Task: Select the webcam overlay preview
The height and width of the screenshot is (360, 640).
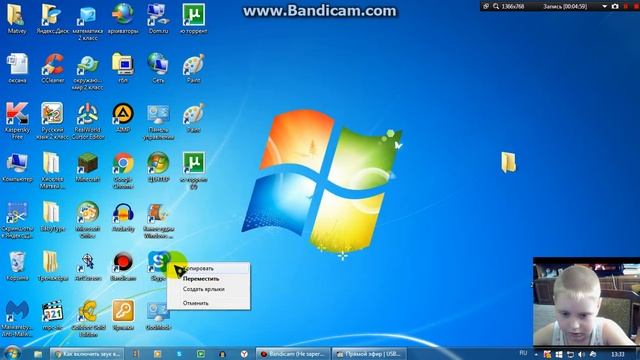Action: (x=587, y=302)
